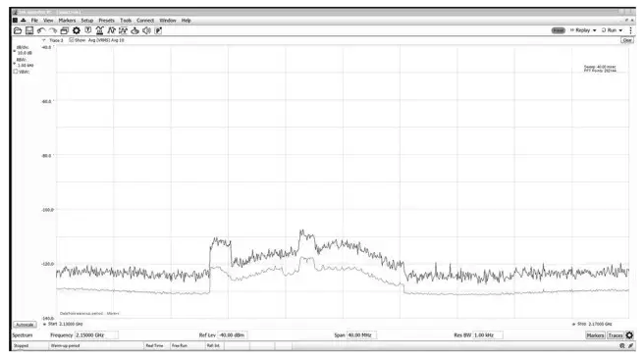Click the Span input field

pos(361,335)
